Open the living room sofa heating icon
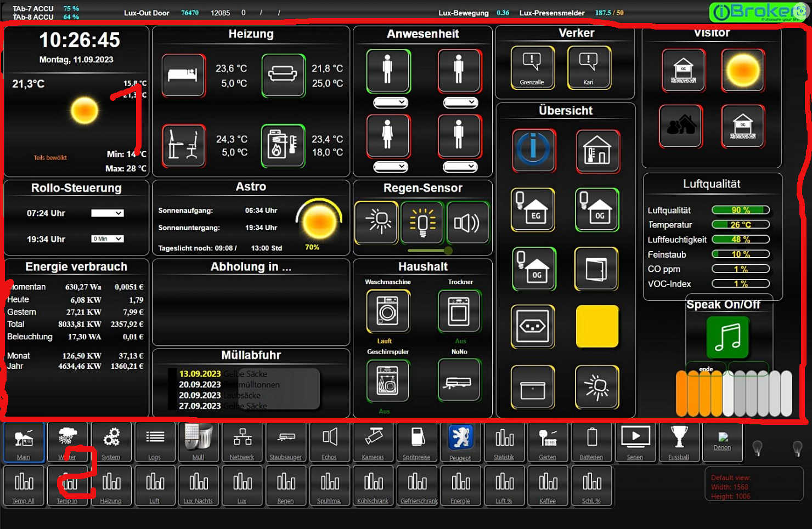The image size is (812, 529). tap(283, 75)
